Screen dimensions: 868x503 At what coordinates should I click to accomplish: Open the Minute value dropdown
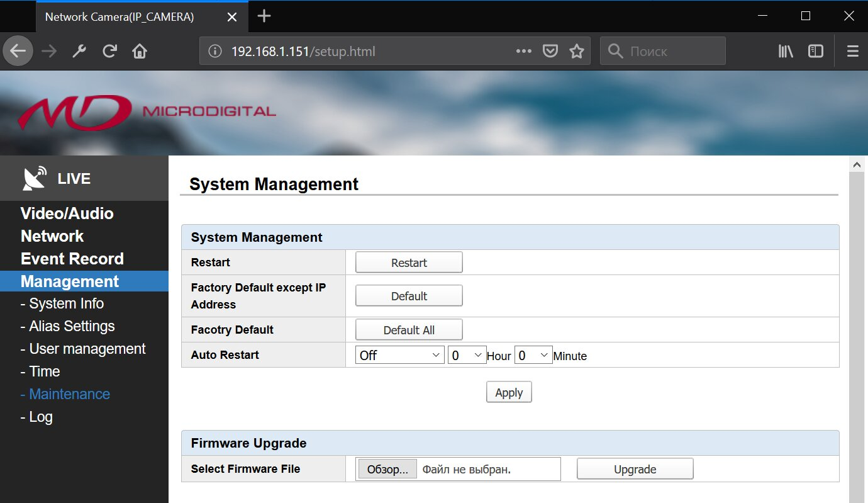pos(533,355)
